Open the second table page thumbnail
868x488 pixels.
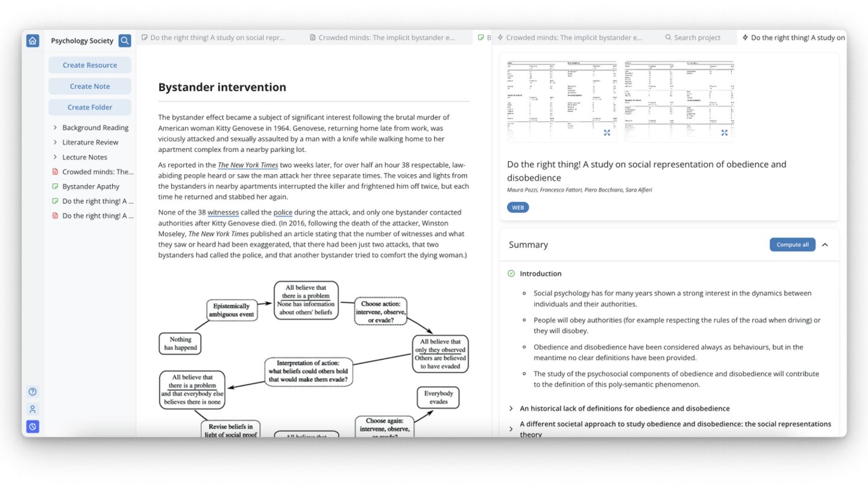coord(679,101)
